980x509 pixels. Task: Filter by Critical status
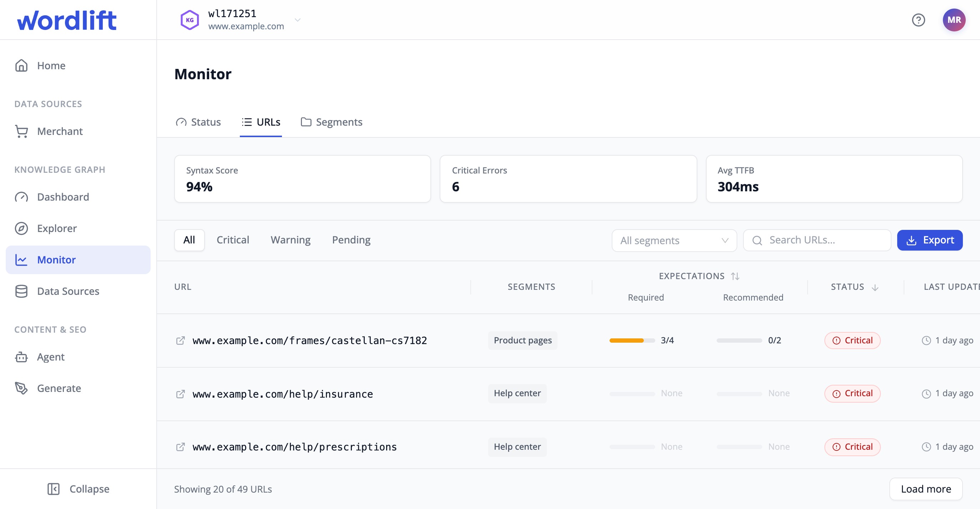click(233, 240)
